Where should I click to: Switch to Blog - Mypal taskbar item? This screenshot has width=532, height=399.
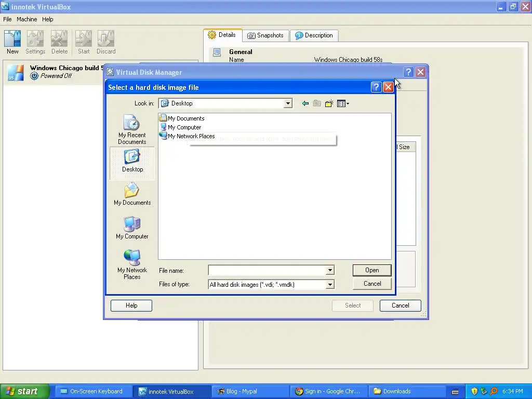pos(250,391)
